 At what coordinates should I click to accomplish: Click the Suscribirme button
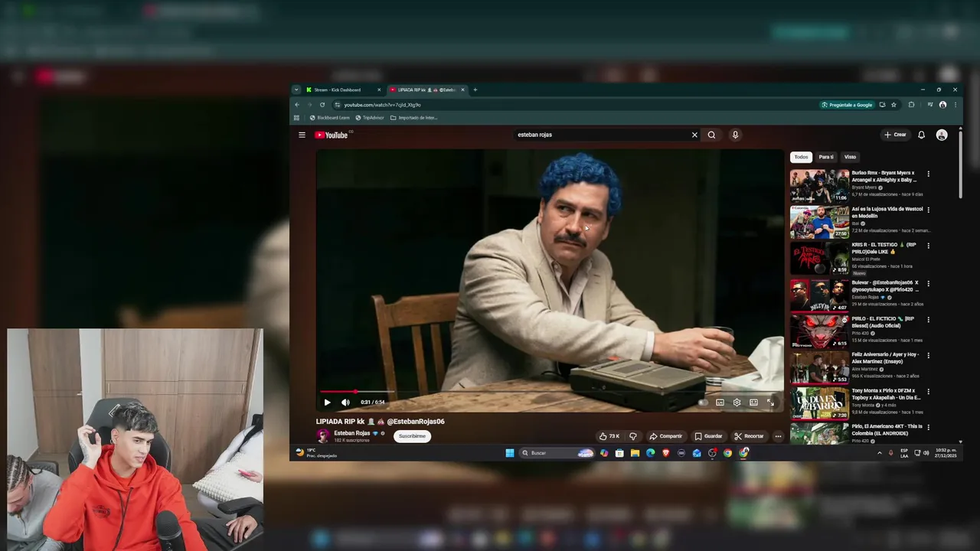(x=412, y=436)
